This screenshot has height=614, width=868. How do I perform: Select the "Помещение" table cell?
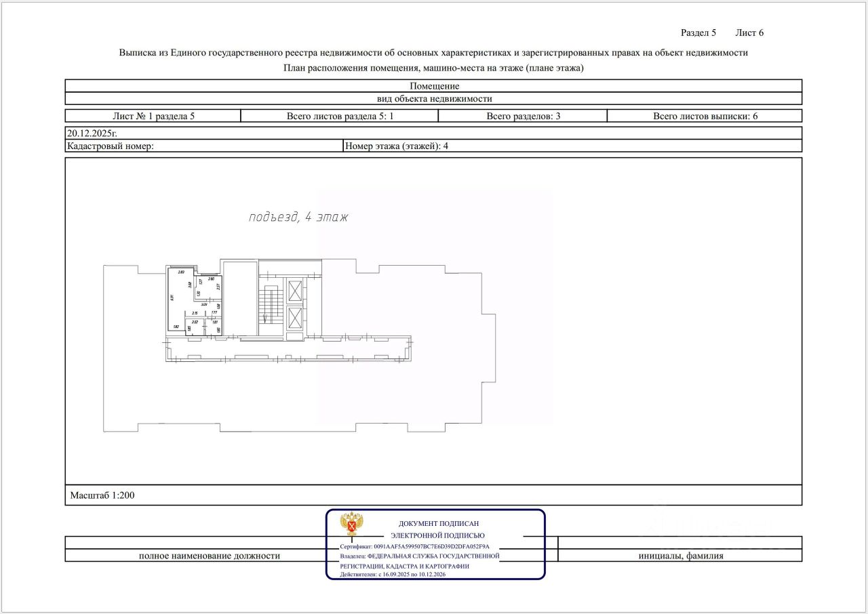pos(434,86)
